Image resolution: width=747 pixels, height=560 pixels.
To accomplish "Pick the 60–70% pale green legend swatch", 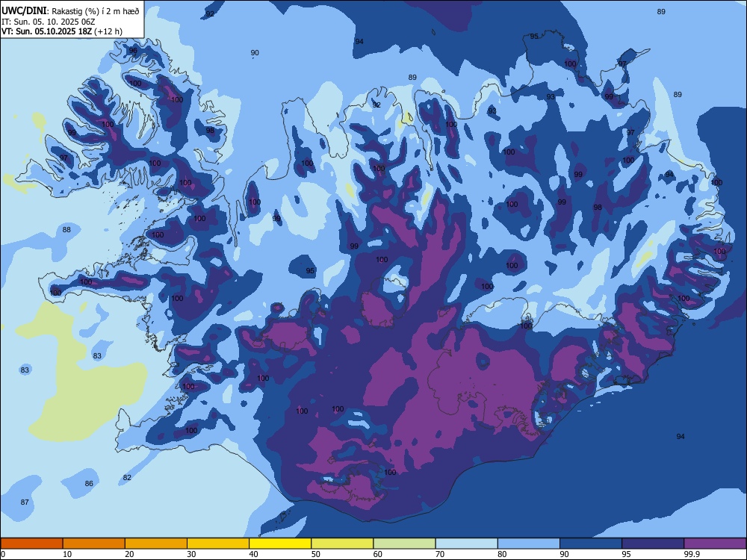I will (x=404, y=544).
